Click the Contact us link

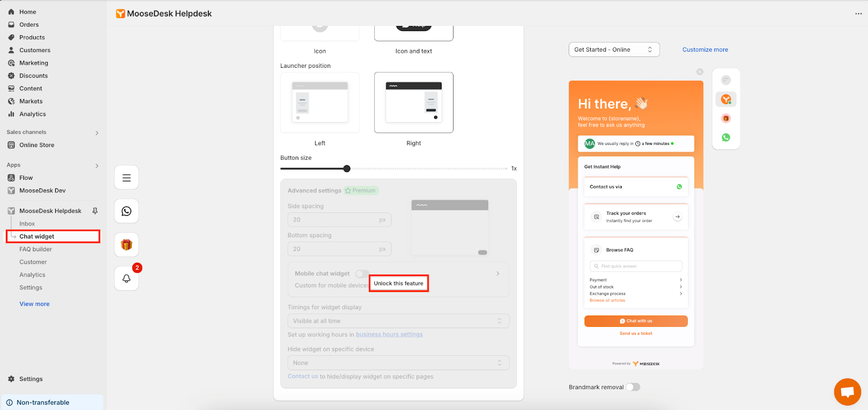click(303, 376)
